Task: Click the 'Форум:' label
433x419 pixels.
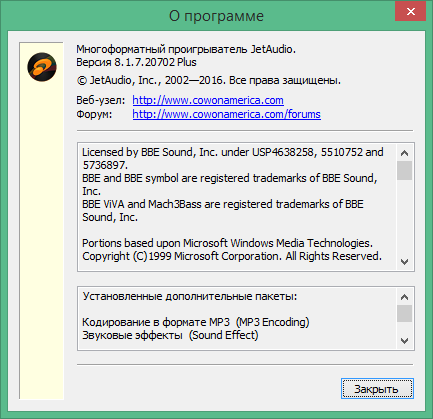Action: pos(94,114)
